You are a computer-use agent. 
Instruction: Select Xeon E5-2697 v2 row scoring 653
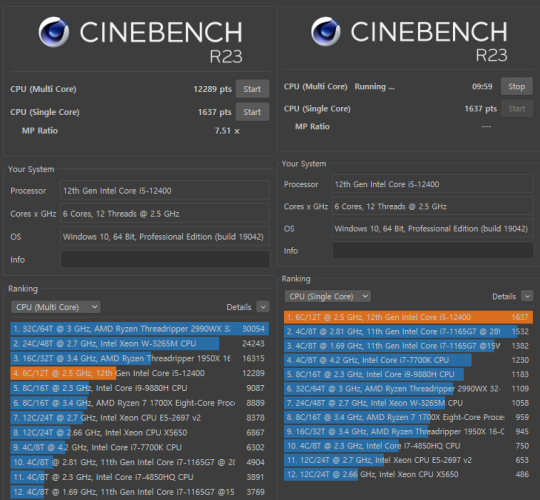[x=408, y=460]
